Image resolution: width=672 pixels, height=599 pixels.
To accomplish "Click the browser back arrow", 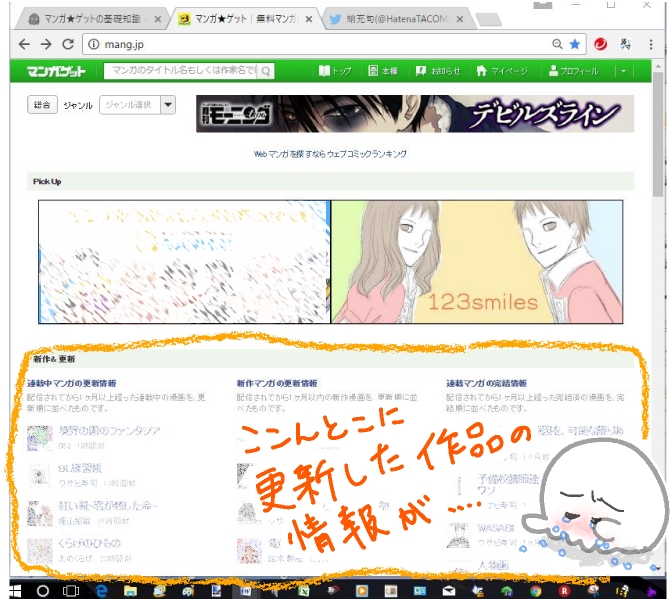I will [x=24, y=44].
